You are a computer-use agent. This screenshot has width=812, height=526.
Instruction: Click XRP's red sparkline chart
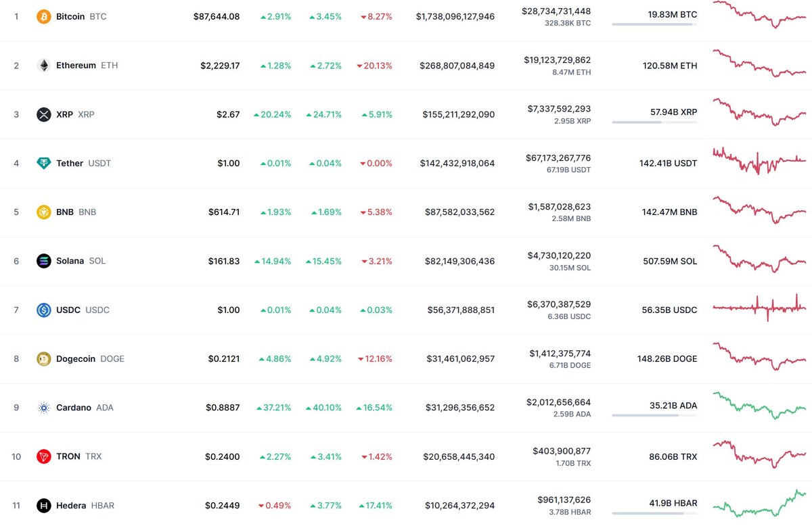pyautogui.click(x=759, y=114)
